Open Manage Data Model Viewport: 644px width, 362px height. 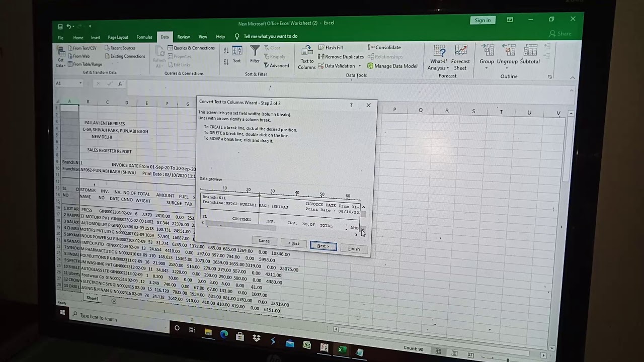click(x=392, y=66)
